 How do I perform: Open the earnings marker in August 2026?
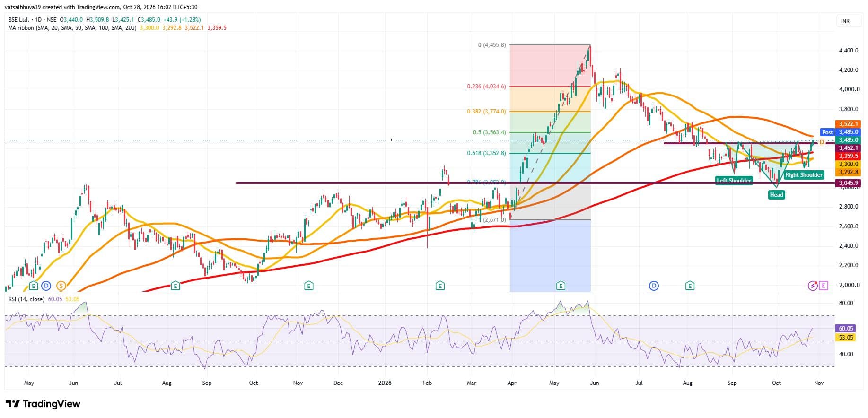(x=690, y=286)
